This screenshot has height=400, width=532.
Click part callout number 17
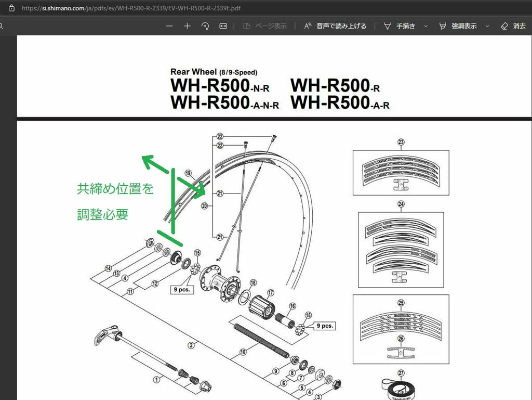pyautogui.click(x=270, y=292)
